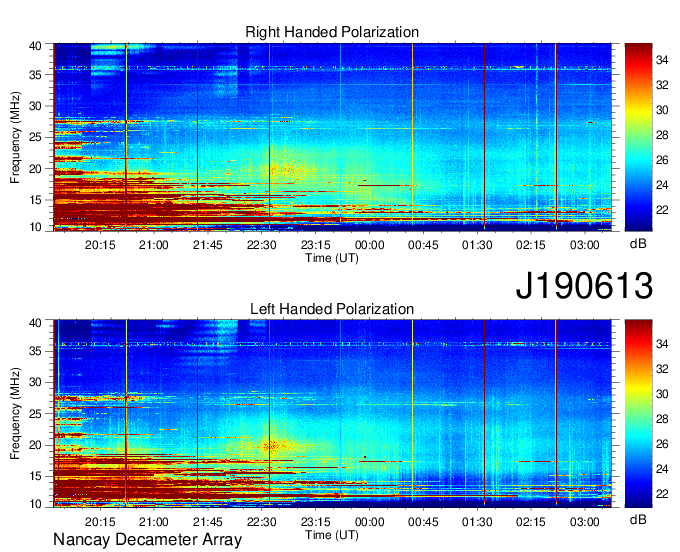This screenshot has height=552, width=680.
Task: Click the top plot's 'Time (UT)' axis label
Action: (x=332, y=258)
